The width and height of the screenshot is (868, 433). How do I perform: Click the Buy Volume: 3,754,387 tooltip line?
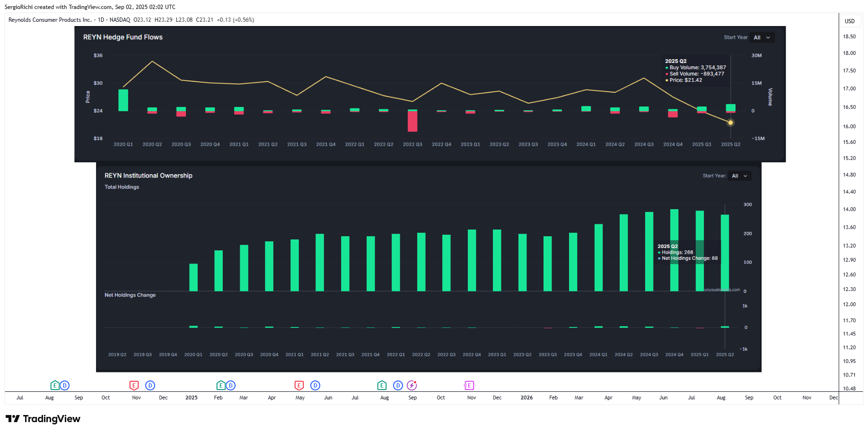pos(695,68)
